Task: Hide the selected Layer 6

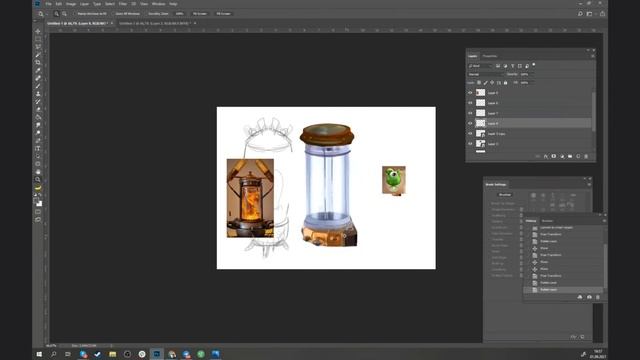Action: 470,123
